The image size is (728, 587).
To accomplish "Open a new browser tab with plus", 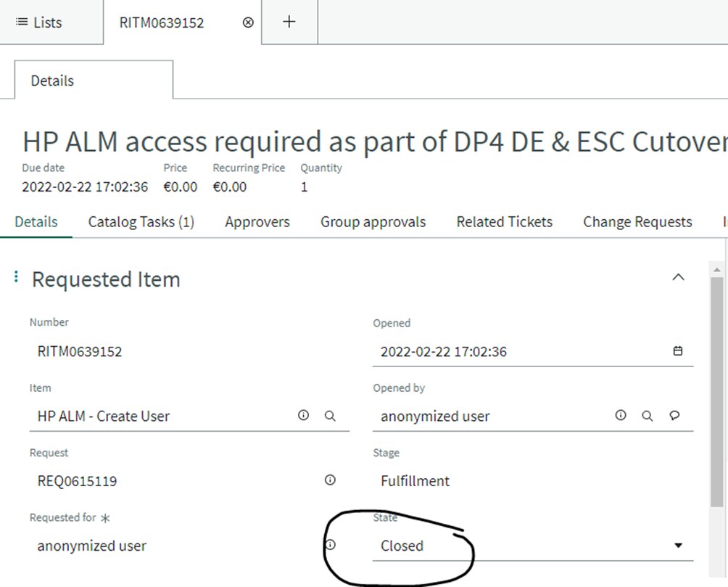I will 288,22.
